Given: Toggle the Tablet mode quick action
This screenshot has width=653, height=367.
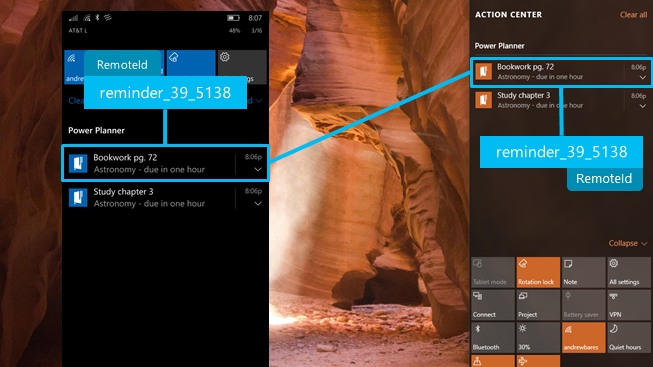Looking at the screenshot, I should (x=493, y=272).
